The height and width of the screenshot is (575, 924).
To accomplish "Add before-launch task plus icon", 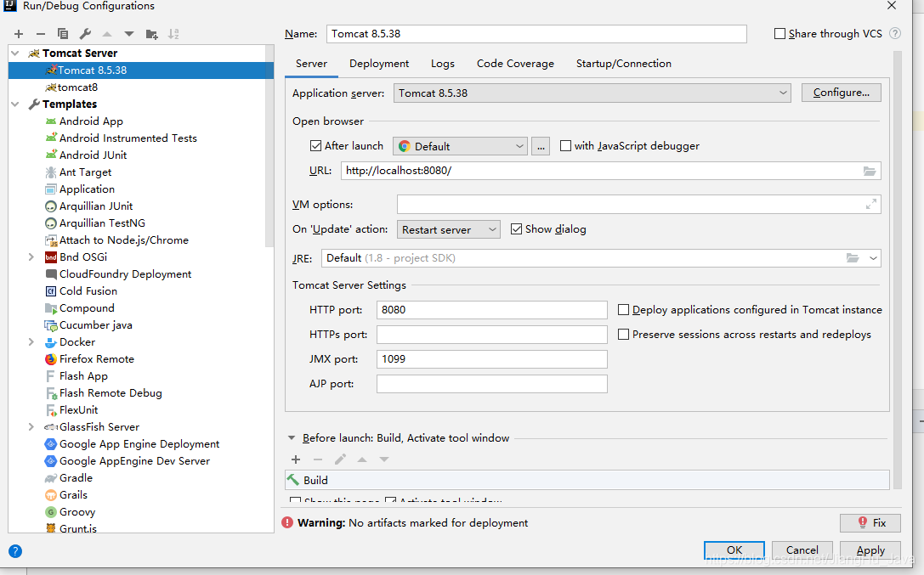I will 296,459.
